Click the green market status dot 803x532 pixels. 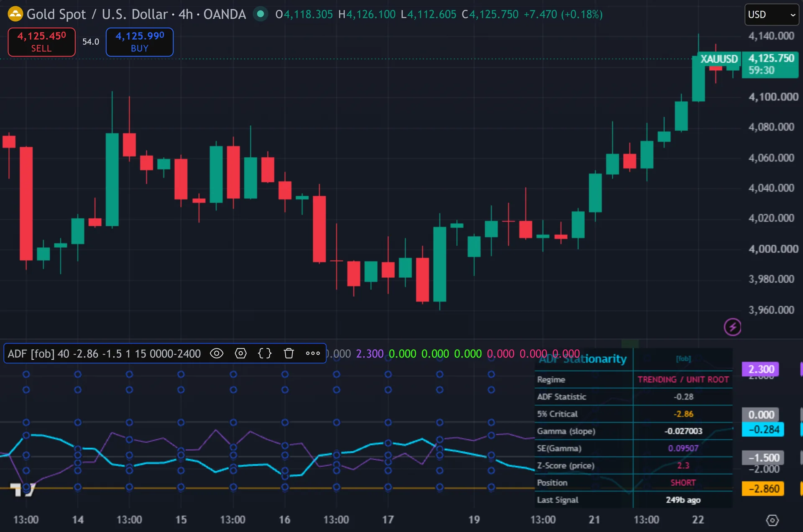pos(261,14)
